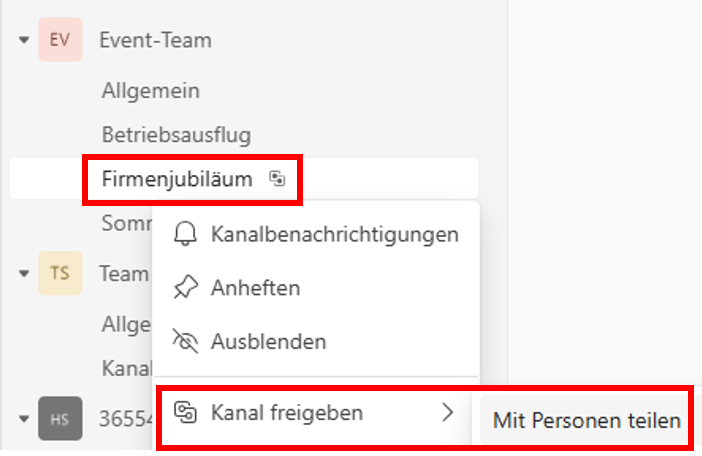Collapse the Event-Team channel list
The height and width of the screenshot is (456, 702).
24,40
